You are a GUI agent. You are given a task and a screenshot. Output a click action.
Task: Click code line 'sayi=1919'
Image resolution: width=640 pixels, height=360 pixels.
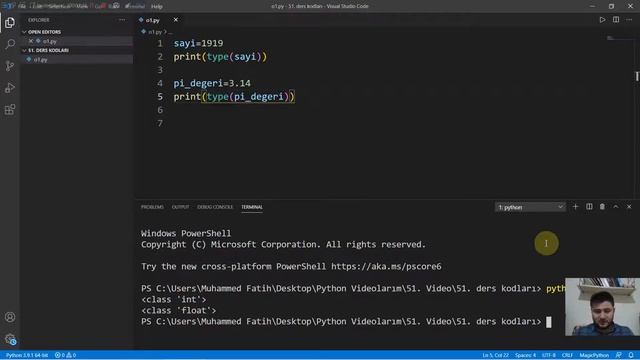[198, 43]
